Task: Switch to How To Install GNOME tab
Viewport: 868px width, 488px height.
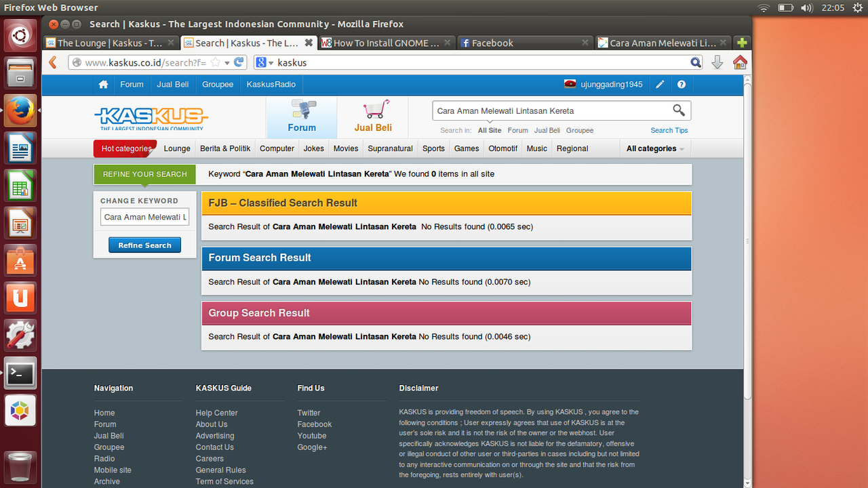Action: click(386, 43)
